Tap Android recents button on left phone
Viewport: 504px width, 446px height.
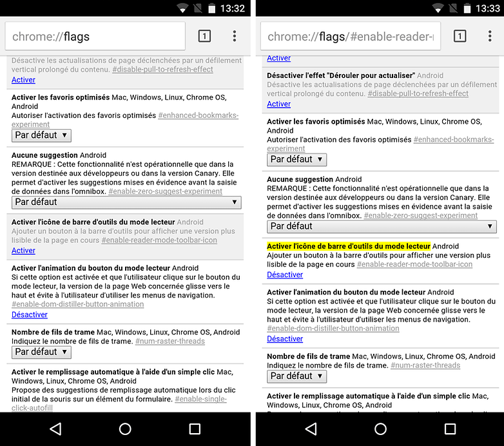(195, 429)
